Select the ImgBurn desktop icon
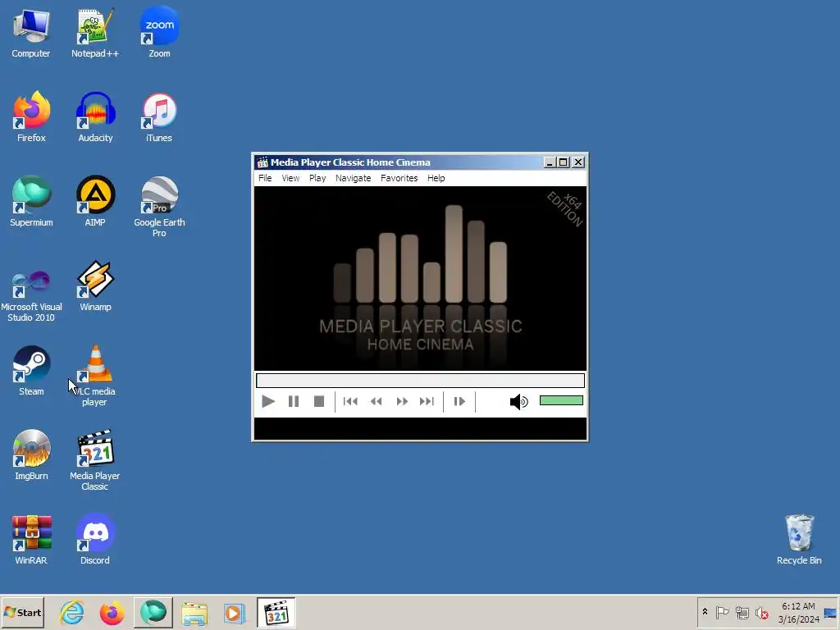This screenshot has height=630, width=840. click(31, 454)
